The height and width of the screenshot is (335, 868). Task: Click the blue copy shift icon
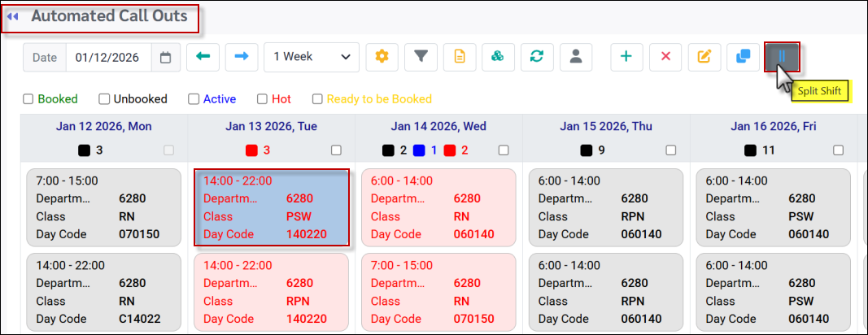[743, 57]
